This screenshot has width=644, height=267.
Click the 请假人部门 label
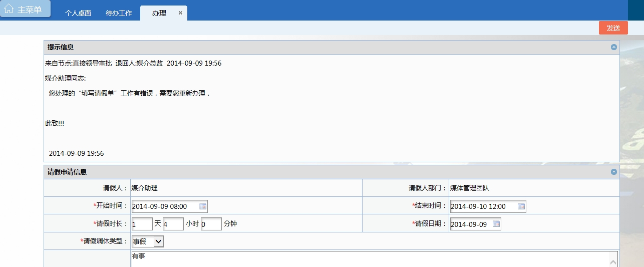point(428,188)
